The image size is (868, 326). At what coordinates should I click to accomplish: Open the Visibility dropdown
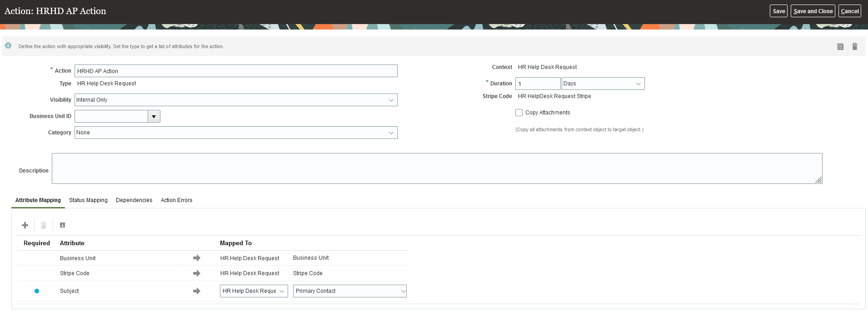point(236,100)
